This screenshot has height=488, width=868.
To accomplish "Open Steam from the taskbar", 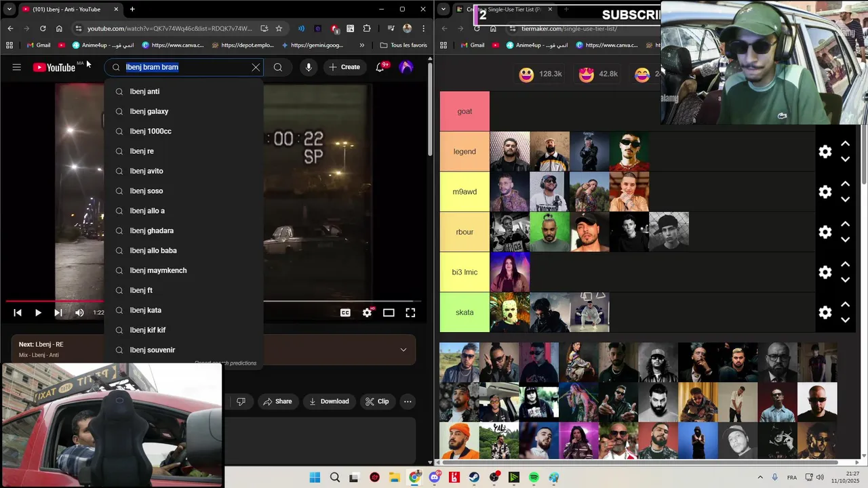I will point(474,477).
